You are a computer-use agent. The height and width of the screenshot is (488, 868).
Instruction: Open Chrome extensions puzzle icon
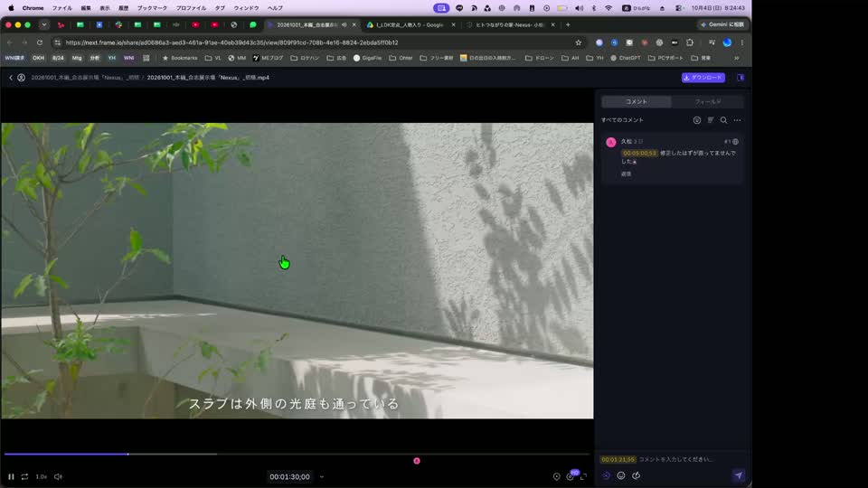click(x=690, y=42)
